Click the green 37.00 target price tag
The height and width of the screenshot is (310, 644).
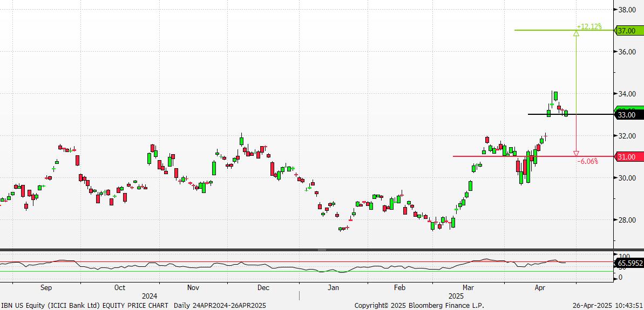[626, 31]
